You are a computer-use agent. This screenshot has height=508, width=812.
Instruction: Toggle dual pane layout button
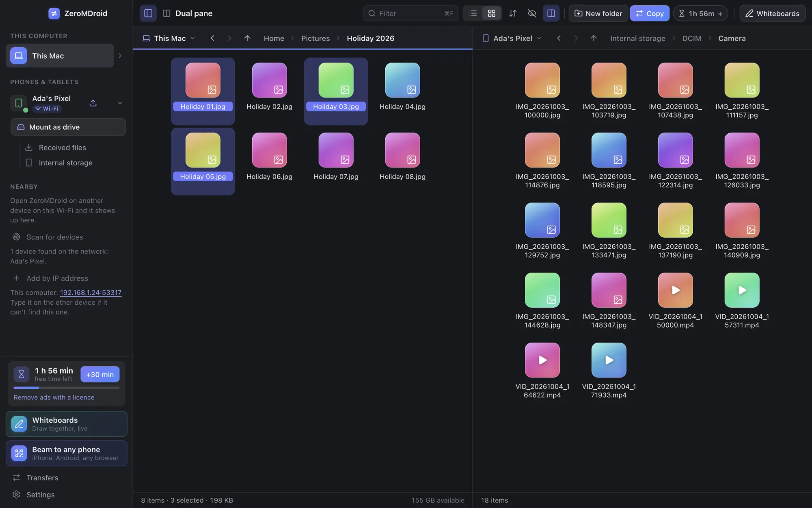point(551,13)
